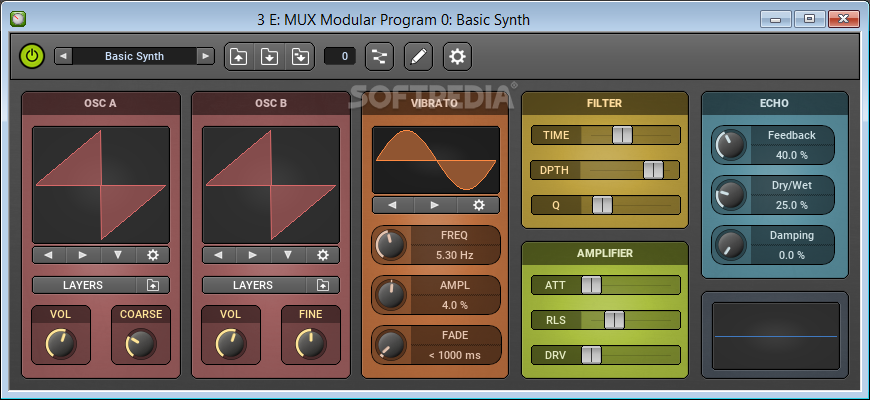Click the OSC A COARSE knob

pos(141,343)
